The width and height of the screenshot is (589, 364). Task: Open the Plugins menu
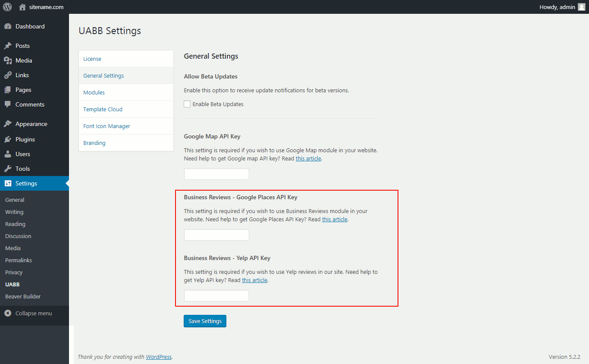(x=25, y=139)
